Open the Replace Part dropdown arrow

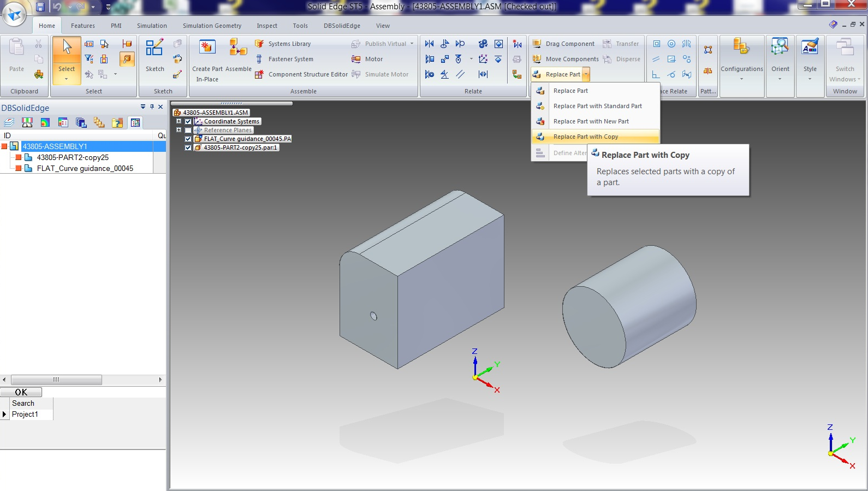coord(586,74)
